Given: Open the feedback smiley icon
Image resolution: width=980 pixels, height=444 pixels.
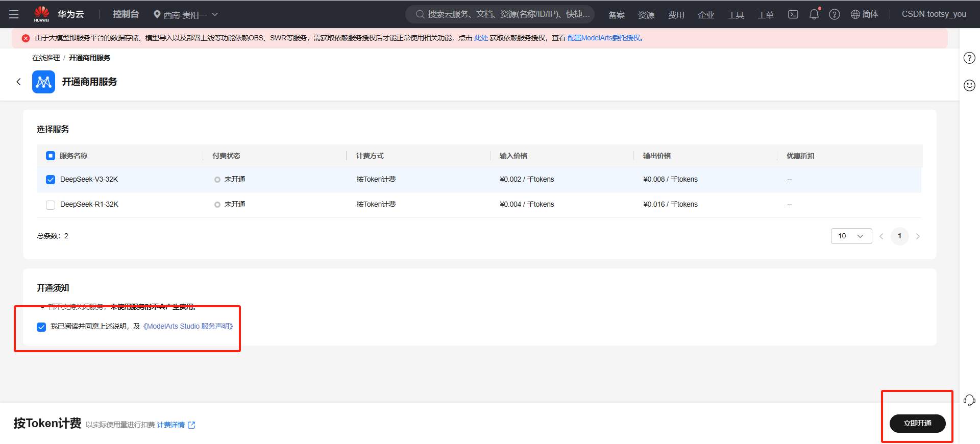Looking at the screenshot, I should 969,85.
